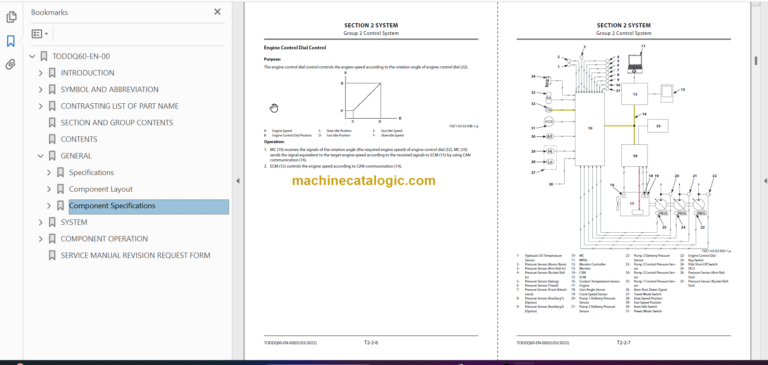This screenshot has width=768, height=365.
Task: Click page number T2-2-7 in footer
Action: tap(624, 342)
